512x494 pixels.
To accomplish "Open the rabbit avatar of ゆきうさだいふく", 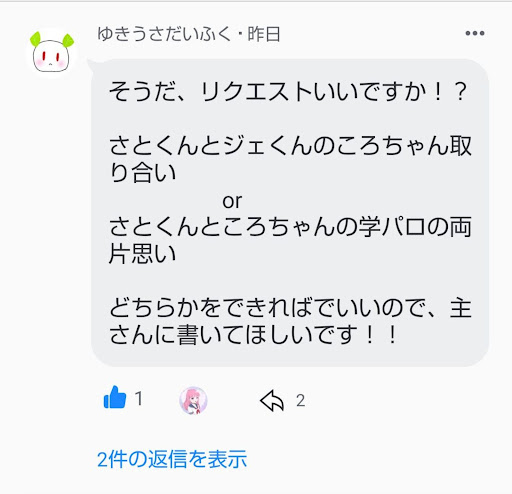I will pos(52,53).
